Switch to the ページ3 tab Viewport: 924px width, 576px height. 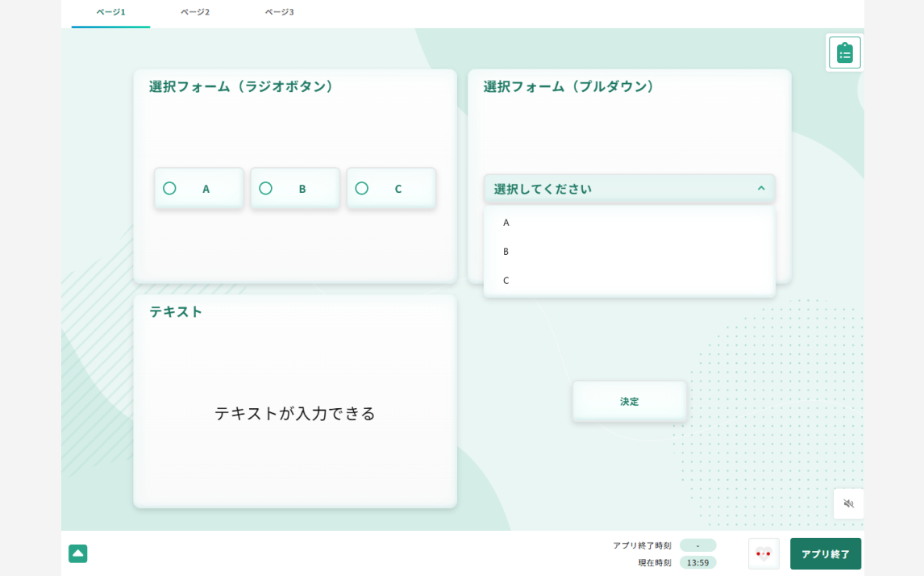pos(279,12)
